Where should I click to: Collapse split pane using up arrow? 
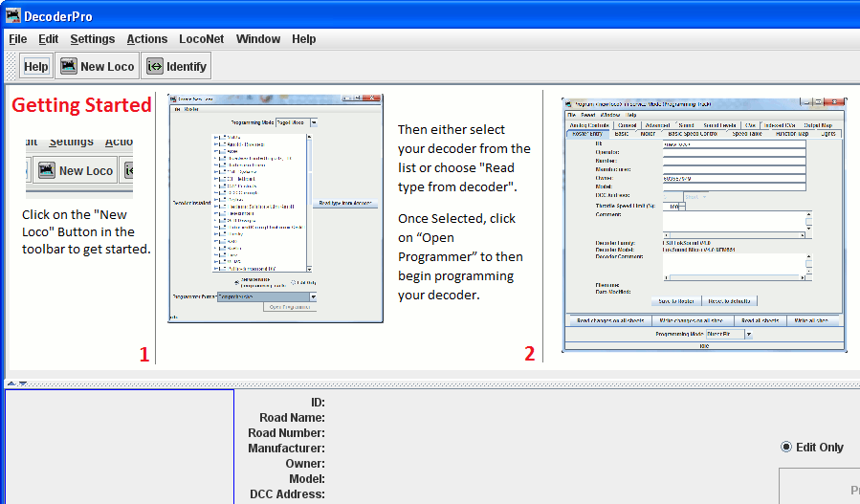[x=11, y=383]
